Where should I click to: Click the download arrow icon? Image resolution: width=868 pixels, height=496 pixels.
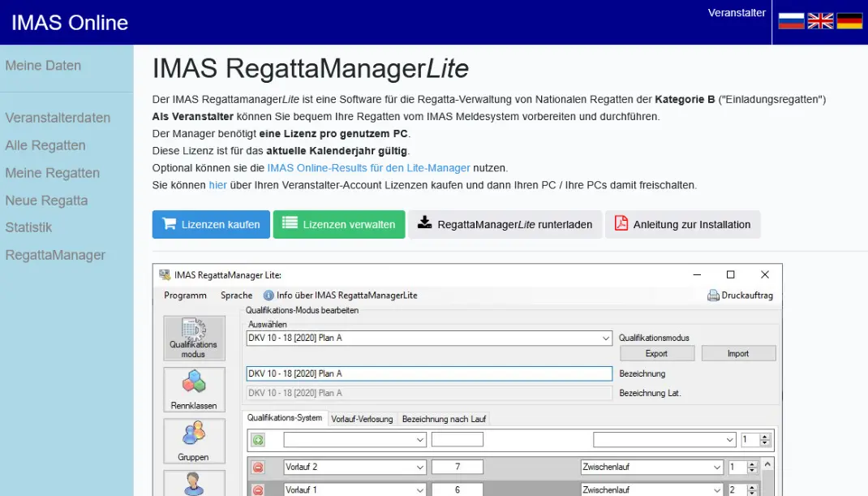pos(424,222)
